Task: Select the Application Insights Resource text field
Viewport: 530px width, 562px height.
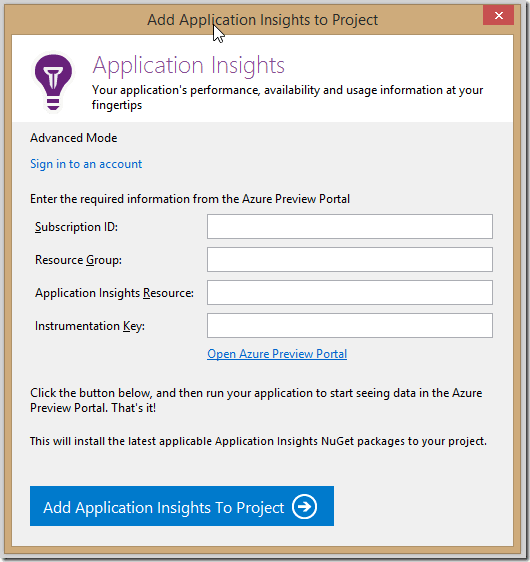Action: (350, 292)
